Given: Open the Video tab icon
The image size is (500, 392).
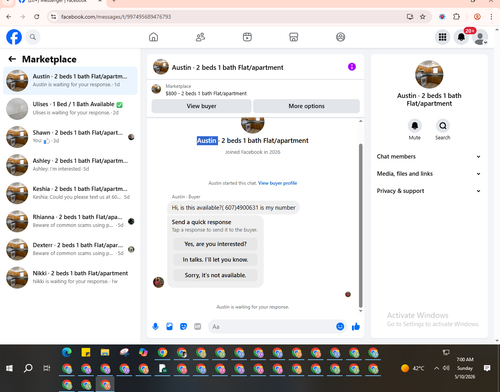Looking at the screenshot, I should 247,37.
